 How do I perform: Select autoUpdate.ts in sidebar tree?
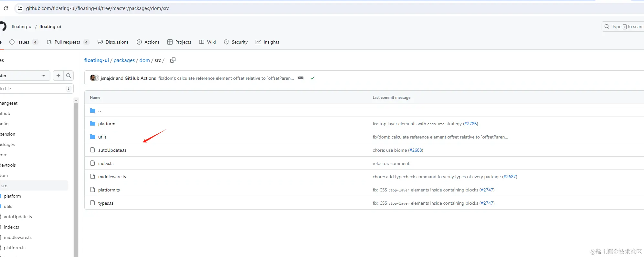tap(18, 217)
